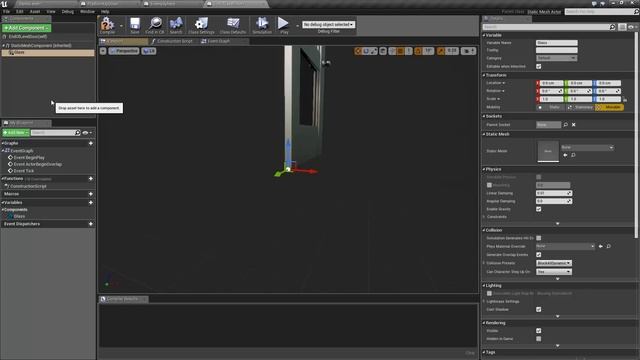Browse Parent Socket with magnifier icon
The height and width of the screenshot is (360, 640).
tap(566, 124)
